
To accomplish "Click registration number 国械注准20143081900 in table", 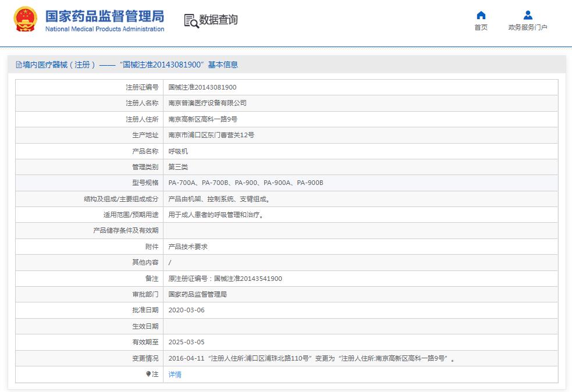I will [x=202, y=87].
